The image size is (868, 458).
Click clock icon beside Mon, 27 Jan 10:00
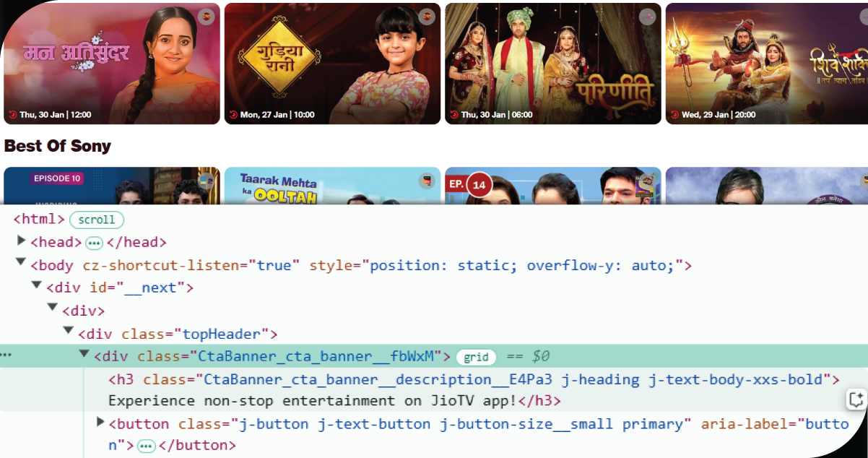(x=233, y=114)
